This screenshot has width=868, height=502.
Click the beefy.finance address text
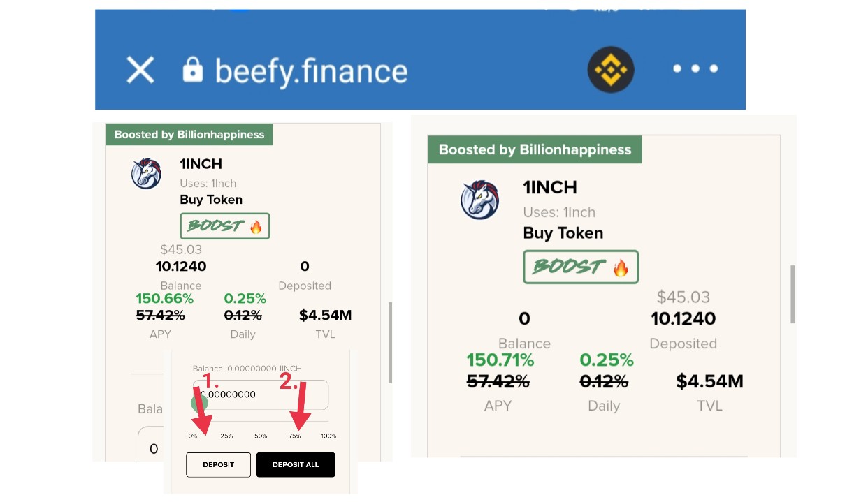click(x=311, y=71)
